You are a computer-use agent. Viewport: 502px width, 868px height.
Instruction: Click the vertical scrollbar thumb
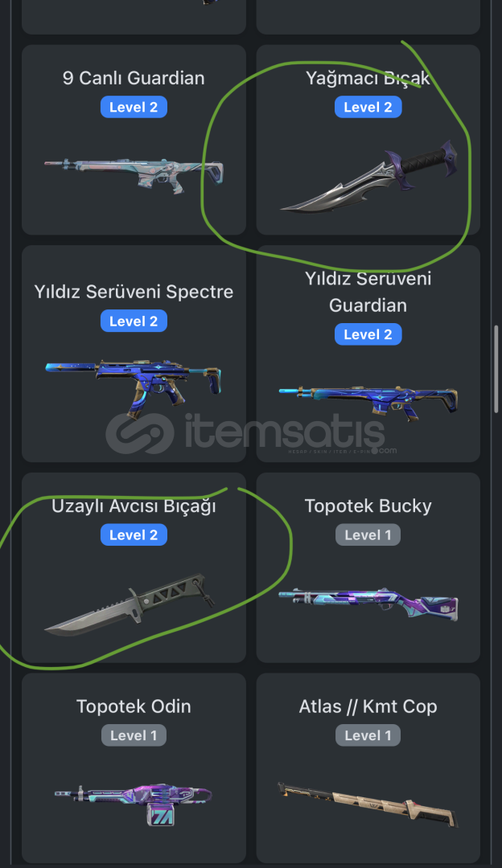coord(496,370)
